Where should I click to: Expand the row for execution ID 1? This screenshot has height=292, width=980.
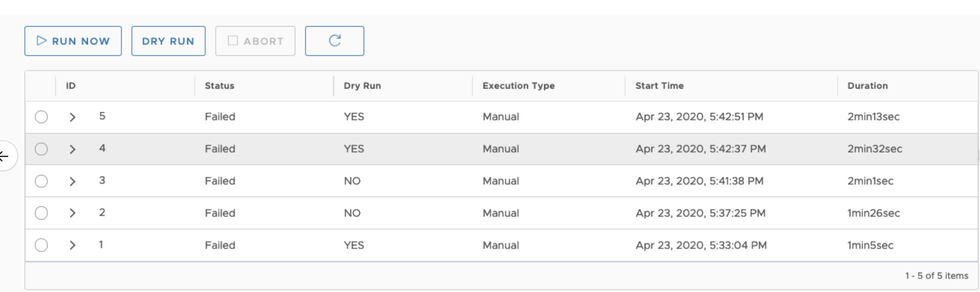coord(72,245)
